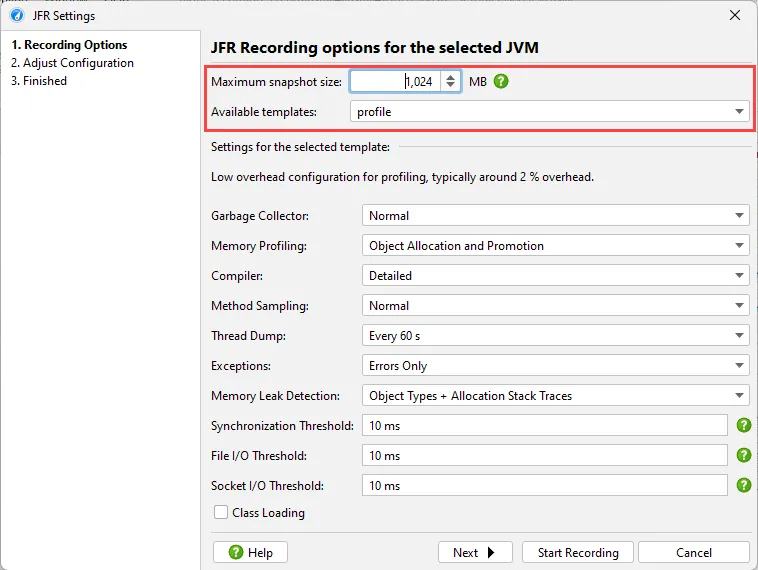Open the Exceptions dropdown
Viewport: 758px width, 570px height.
tap(555, 365)
